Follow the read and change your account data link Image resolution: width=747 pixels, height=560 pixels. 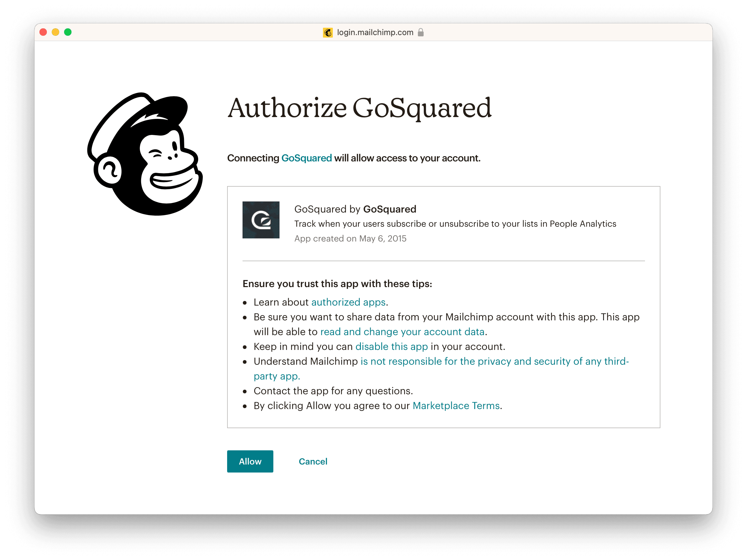(x=402, y=331)
